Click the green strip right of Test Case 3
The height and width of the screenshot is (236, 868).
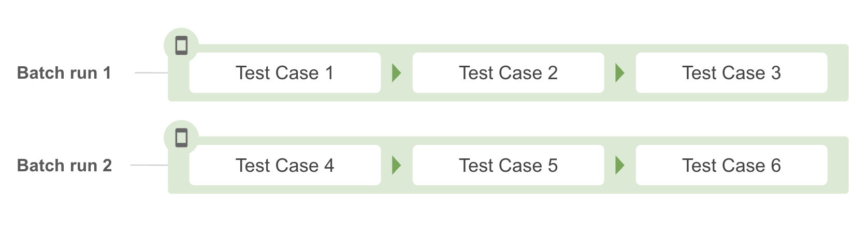coord(838,73)
